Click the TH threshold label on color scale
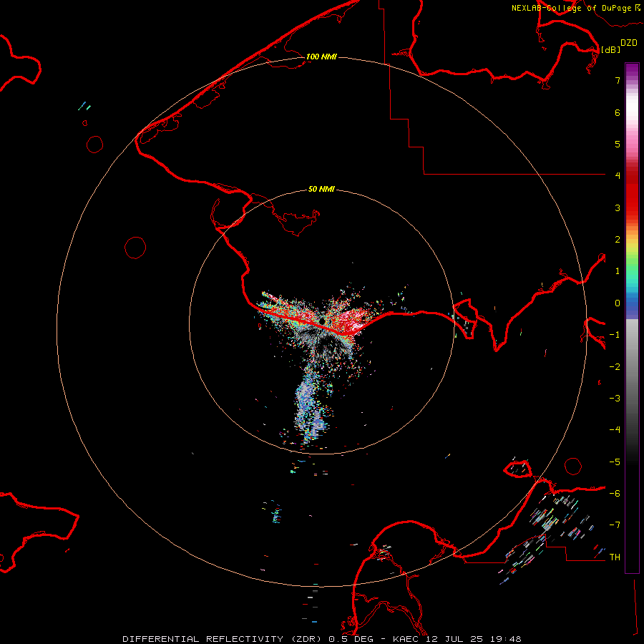Viewport: 644px width, 644px height. pyautogui.click(x=615, y=557)
